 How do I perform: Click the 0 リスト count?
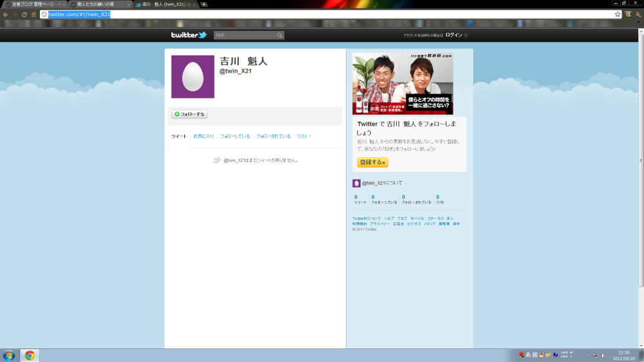[x=440, y=200]
